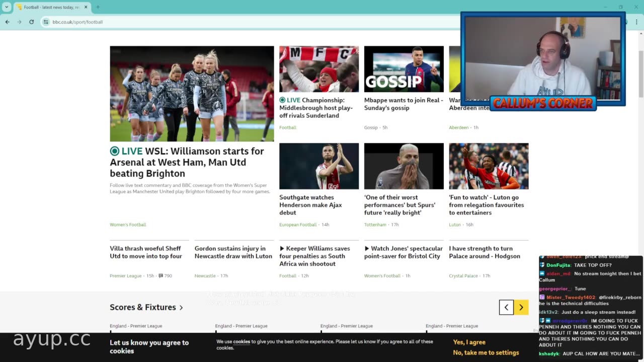This screenshot has height=362, width=644.
Task: Open the Luton tag link
Action: (x=455, y=225)
